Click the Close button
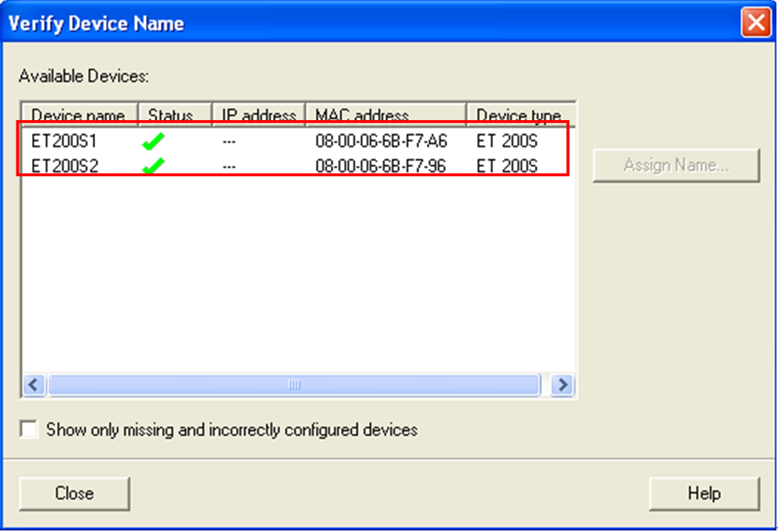 [x=74, y=493]
